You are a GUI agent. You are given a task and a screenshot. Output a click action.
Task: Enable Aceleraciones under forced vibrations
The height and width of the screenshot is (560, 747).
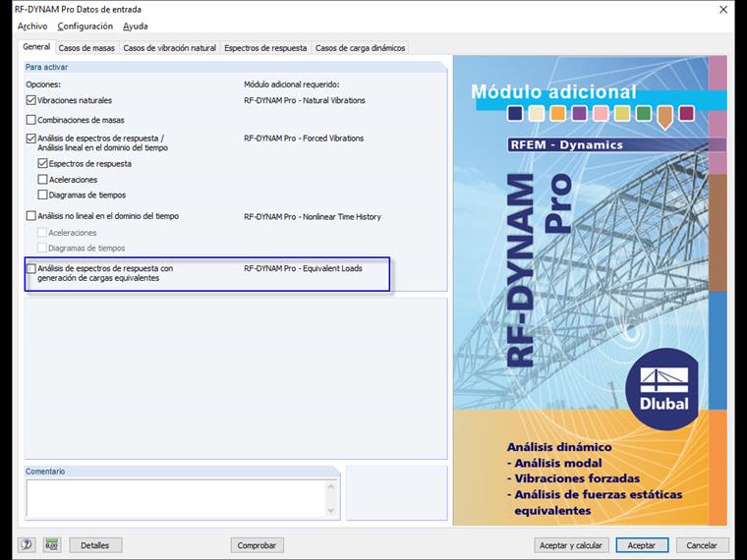point(42,179)
